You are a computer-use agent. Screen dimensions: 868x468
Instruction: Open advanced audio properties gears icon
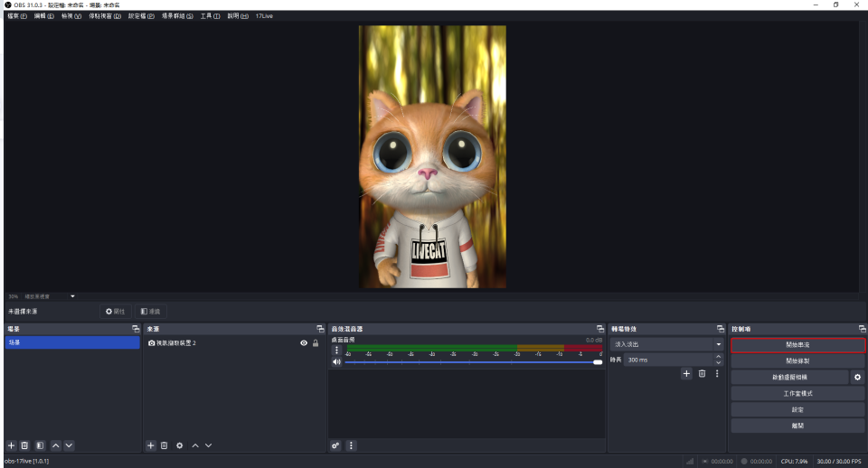point(335,445)
